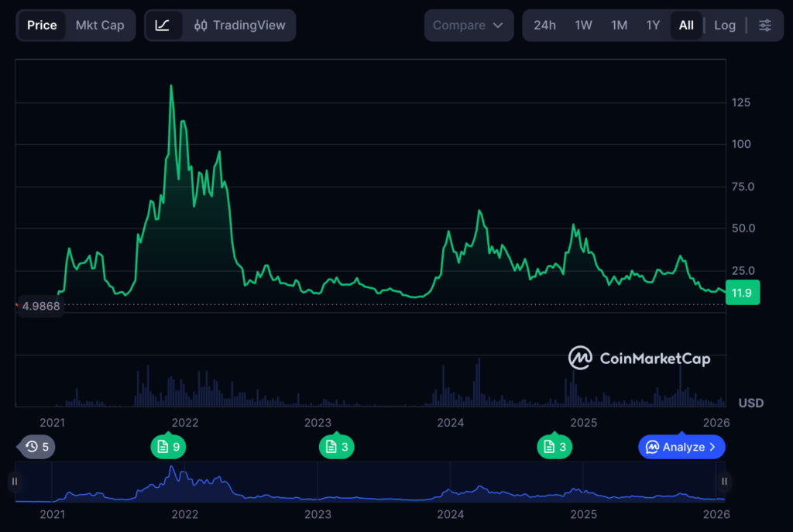793x532 pixels.
Task: Switch chart to Mkt Cap view
Action: 100,26
